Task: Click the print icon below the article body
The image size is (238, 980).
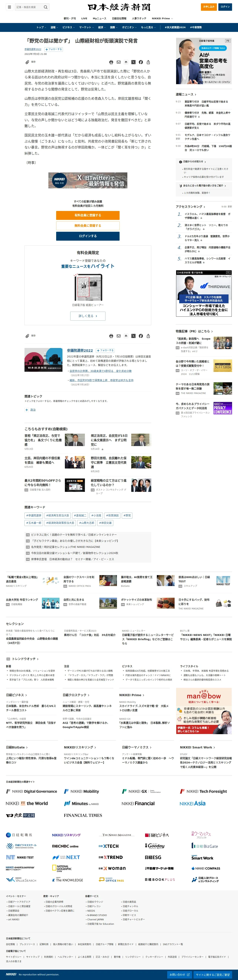Action: click(111, 336)
